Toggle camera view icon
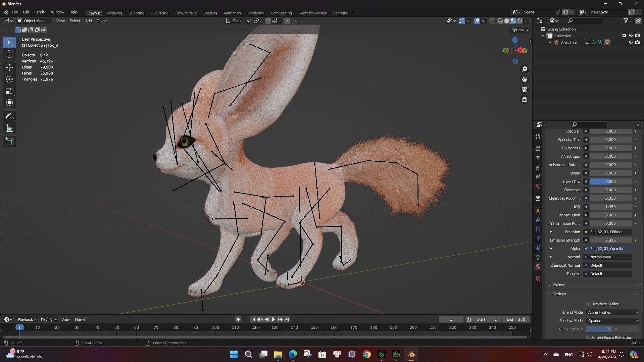This screenshot has width=644, height=362. [x=524, y=89]
